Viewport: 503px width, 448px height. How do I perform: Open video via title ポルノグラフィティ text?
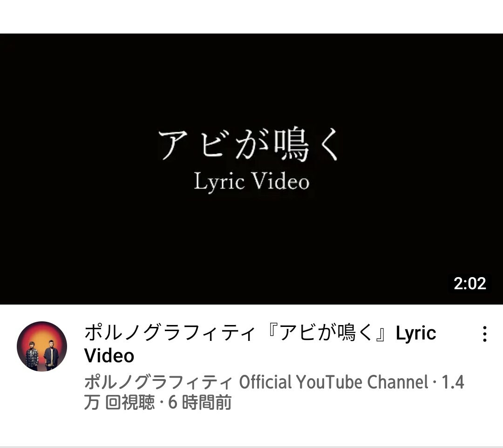(x=170, y=333)
